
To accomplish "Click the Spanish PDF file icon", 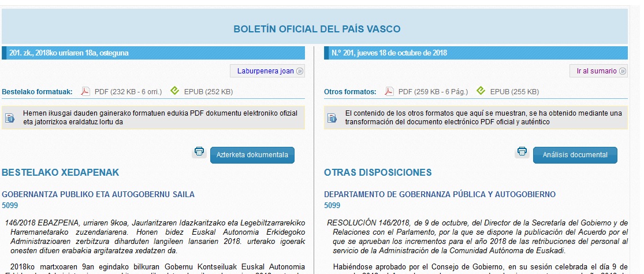I will (x=389, y=91).
